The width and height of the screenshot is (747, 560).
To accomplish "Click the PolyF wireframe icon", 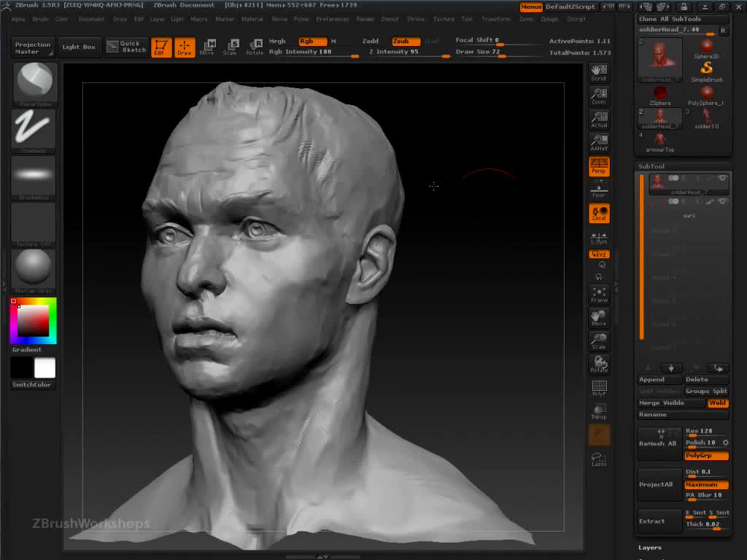I will 599,388.
